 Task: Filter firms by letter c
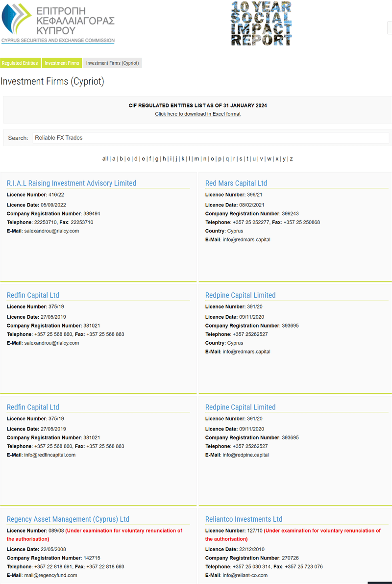128,159
